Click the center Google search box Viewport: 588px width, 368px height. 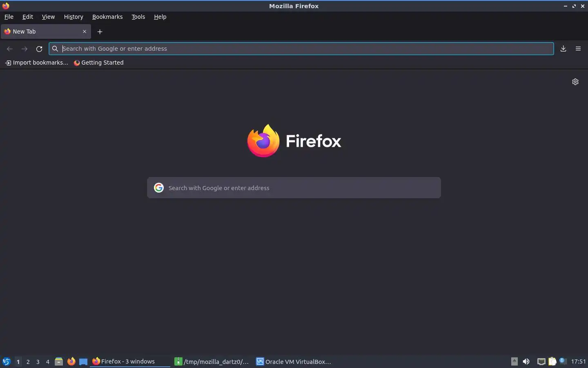[294, 188]
